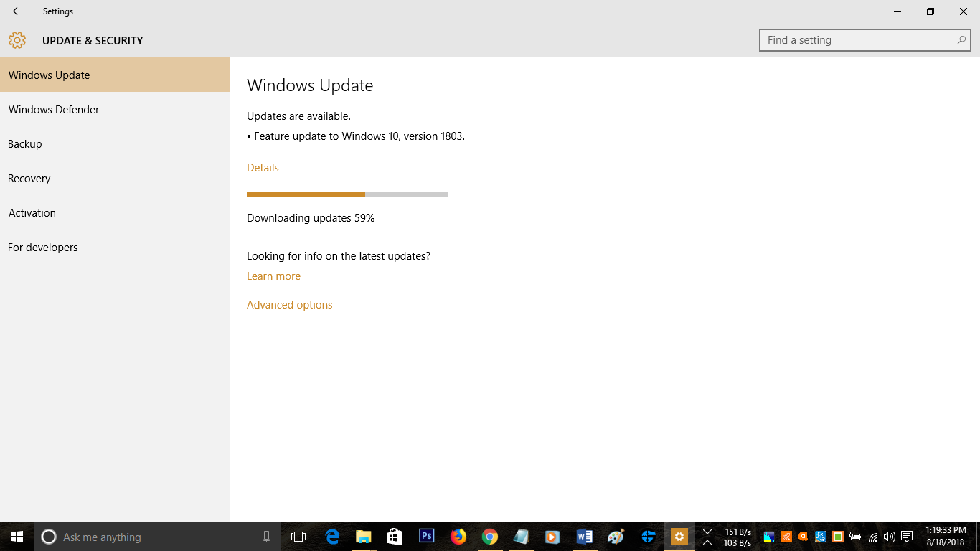Viewport: 980px width, 551px height.
Task: Click the 'Updates are available.' text
Action: coord(298,116)
